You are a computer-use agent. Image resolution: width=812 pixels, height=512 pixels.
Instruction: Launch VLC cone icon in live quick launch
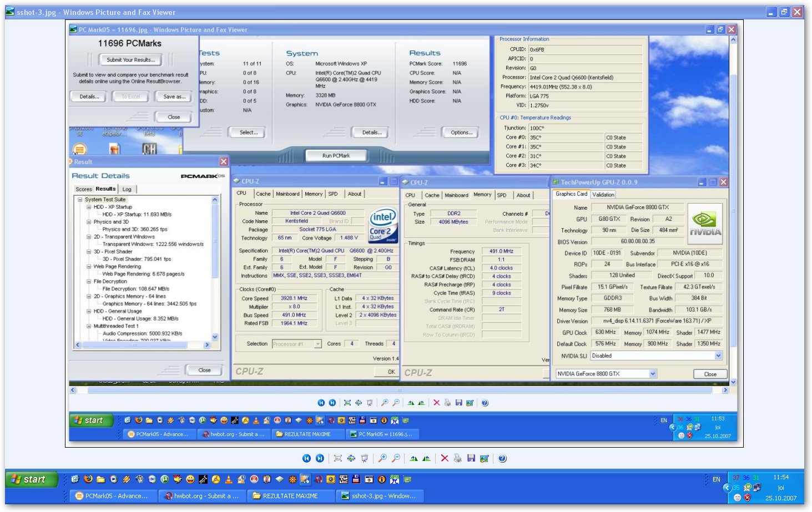229,479
